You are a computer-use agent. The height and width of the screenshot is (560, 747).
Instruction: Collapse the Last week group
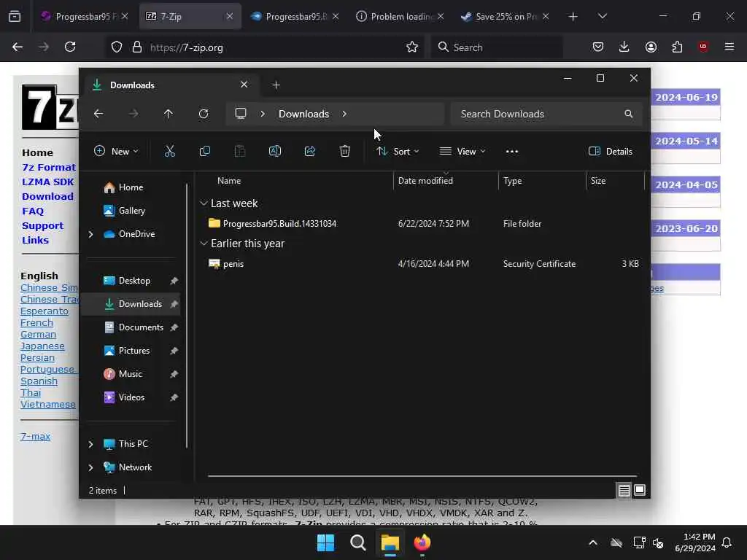tap(204, 203)
